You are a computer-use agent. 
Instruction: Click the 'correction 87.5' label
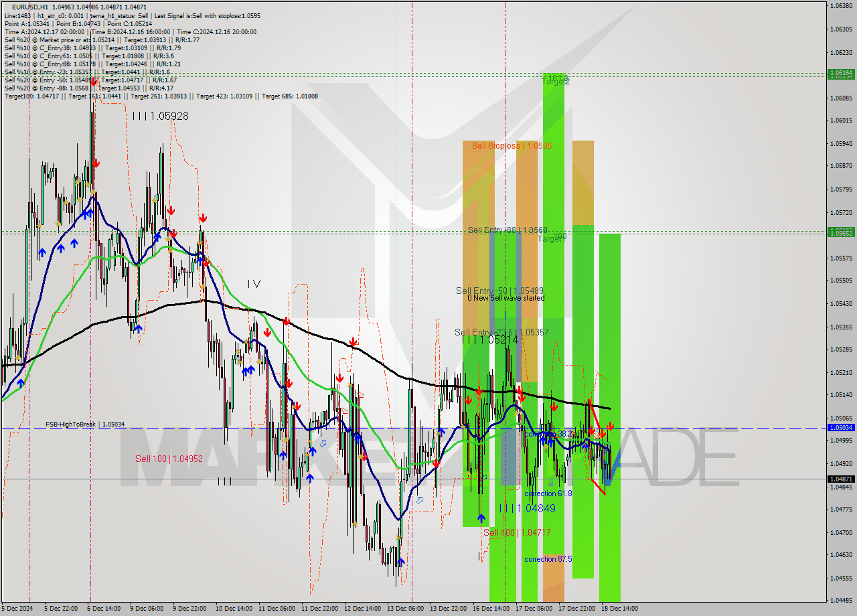548,559
